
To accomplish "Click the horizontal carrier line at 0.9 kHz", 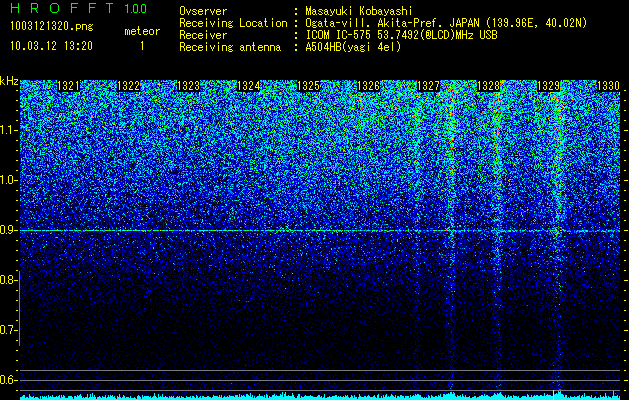I will [x=320, y=231].
